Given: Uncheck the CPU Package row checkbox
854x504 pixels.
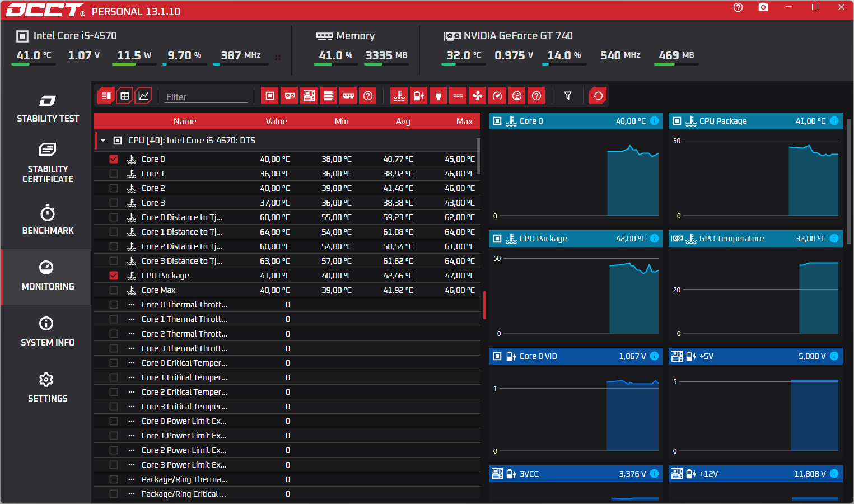Looking at the screenshot, I should 114,276.
